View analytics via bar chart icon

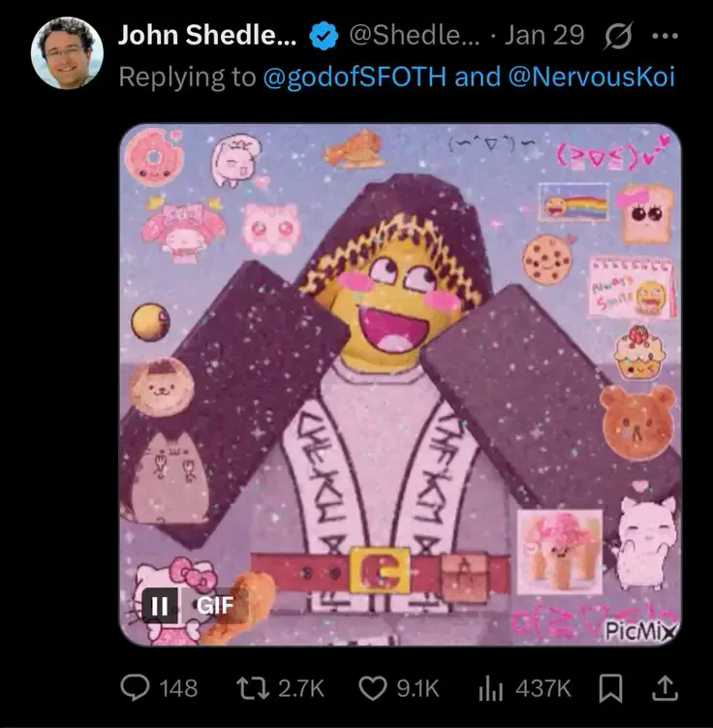[x=490, y=688]
